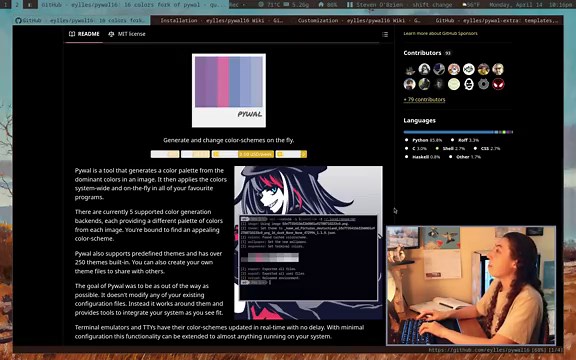This screenshot has height=360, width=576.
Task: Click the "Generate and change color-schemes on the fly." tagline
Action: point(228,140)
